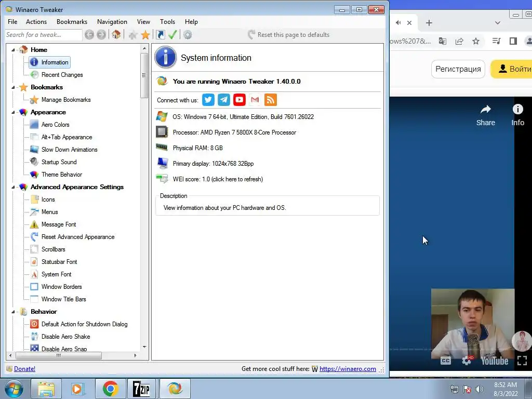Viewport: 532px width, 399px height.
Task: Select Recent Changes in tree
Action: [x=62, y=75]
